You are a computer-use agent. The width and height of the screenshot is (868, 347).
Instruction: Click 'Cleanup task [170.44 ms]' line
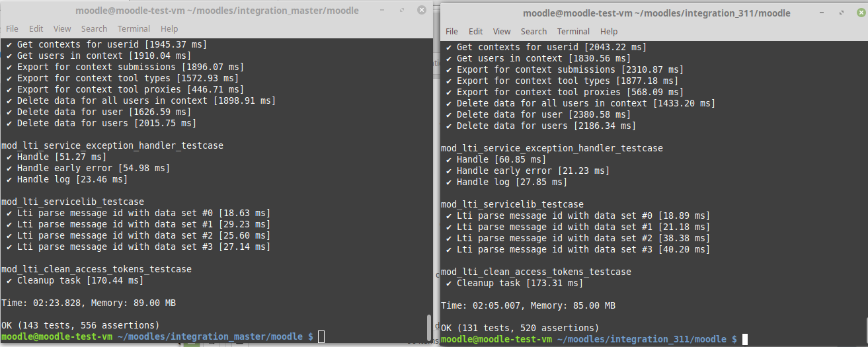coord(74,280)
